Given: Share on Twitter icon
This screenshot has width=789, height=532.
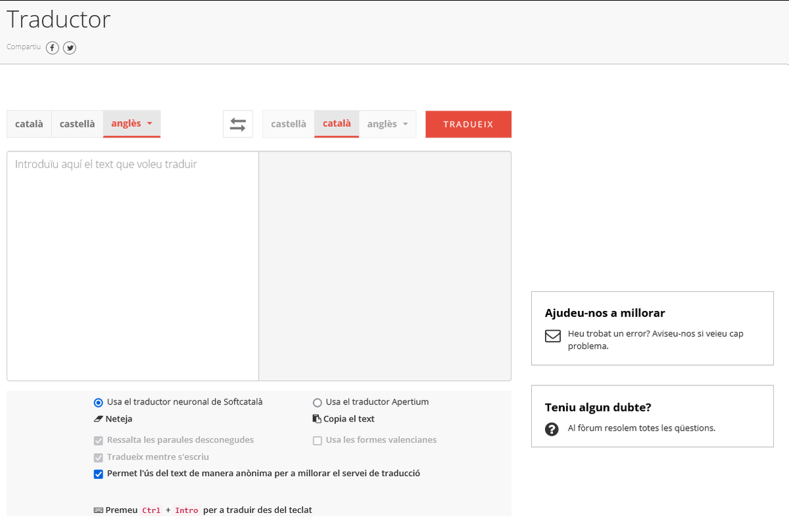Looking at the screenshot, I should (x=70, y=48).
